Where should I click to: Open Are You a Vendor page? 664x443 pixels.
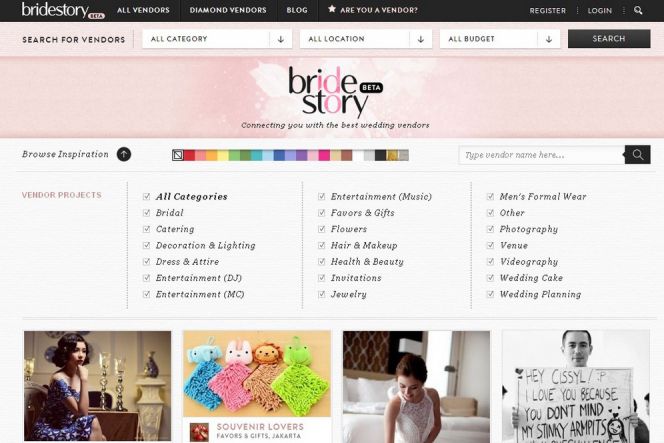tap(379, 10)
